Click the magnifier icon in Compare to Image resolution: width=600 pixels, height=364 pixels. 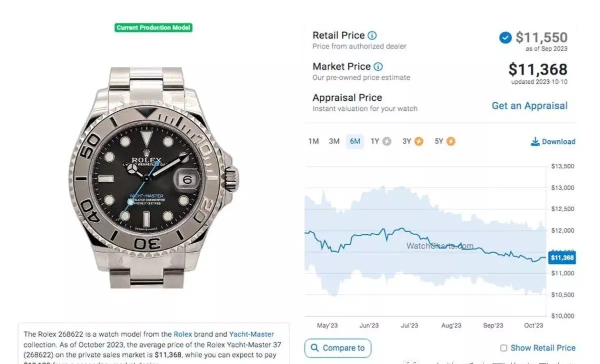click(315, 348)
